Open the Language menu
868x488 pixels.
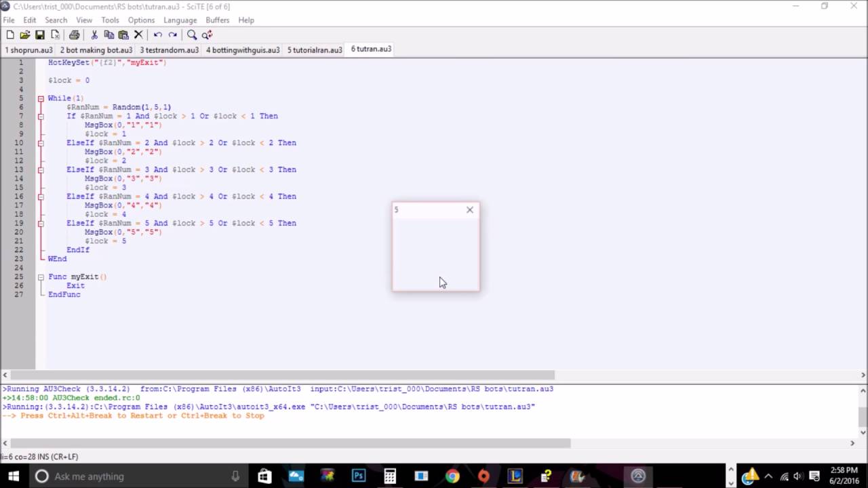(x=180, y=20)
